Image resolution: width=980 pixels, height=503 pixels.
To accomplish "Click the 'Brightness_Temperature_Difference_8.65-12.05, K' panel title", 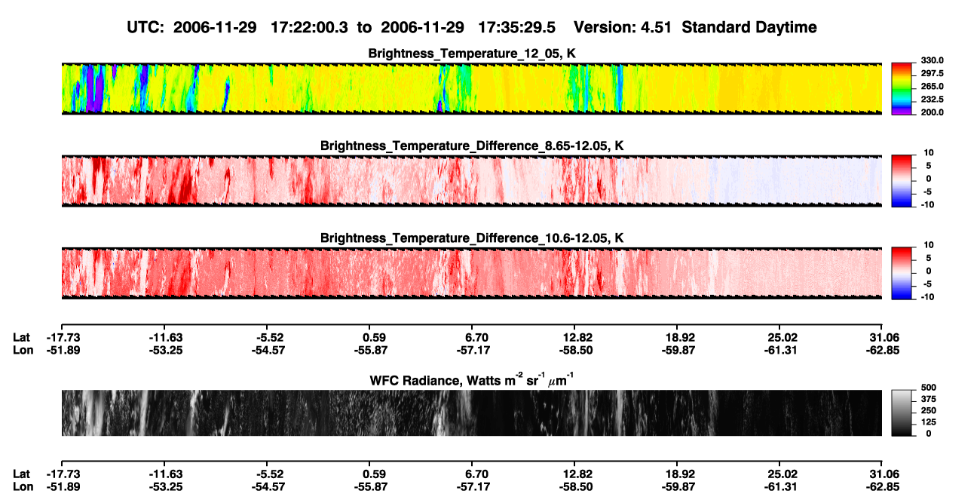I will pyautogui.click(x=472, y=146).
